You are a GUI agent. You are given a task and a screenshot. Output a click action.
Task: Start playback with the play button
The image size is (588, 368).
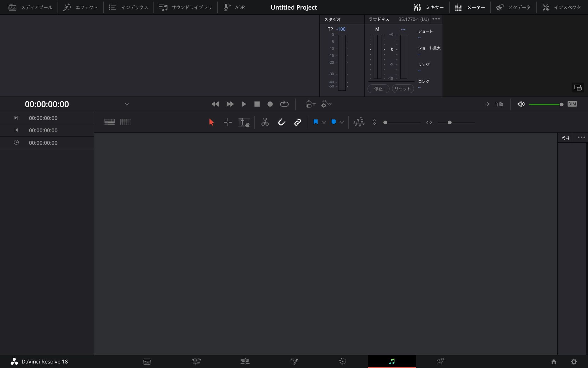(x=244, y=104)
